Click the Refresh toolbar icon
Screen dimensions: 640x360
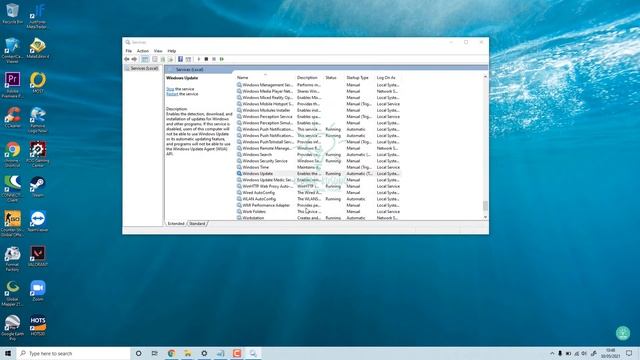[x=163, y=59]
